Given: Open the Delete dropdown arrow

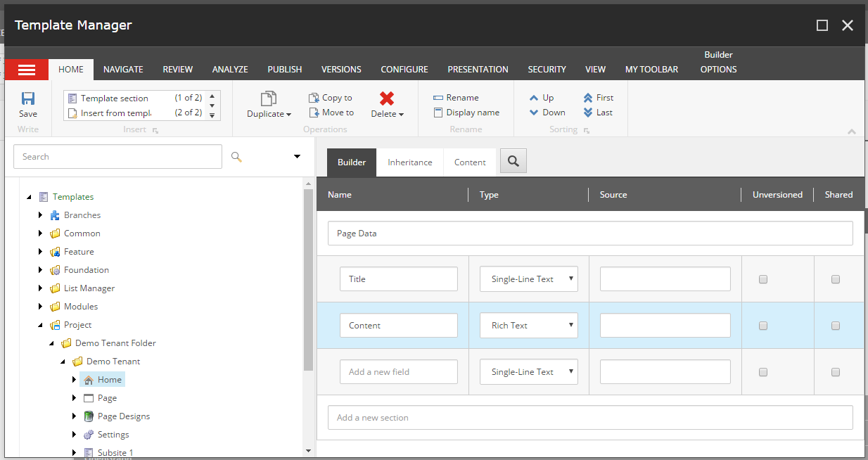Looking at the screenshot, I should coord(401,115).
